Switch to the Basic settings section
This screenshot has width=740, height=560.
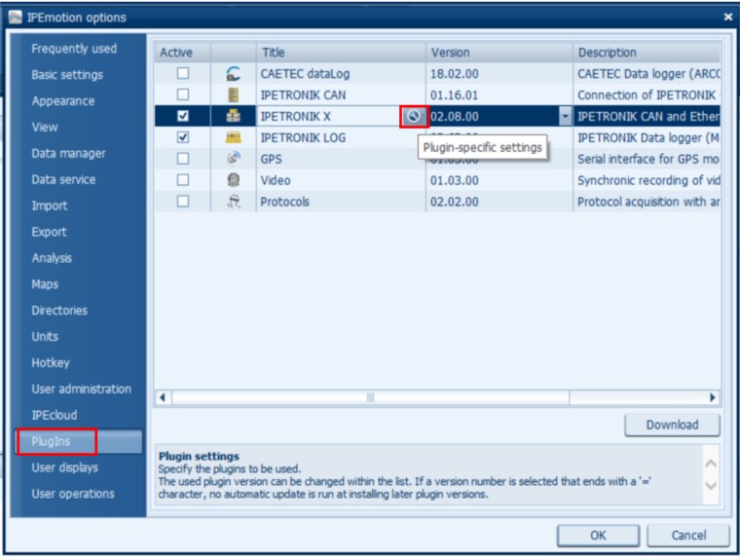[x=66, y=75]
